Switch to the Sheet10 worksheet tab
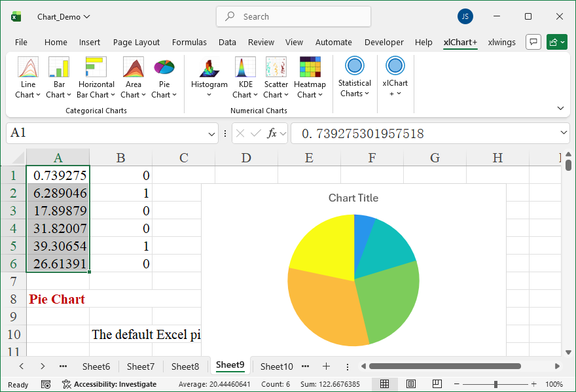576x392 pixels. 277,366
